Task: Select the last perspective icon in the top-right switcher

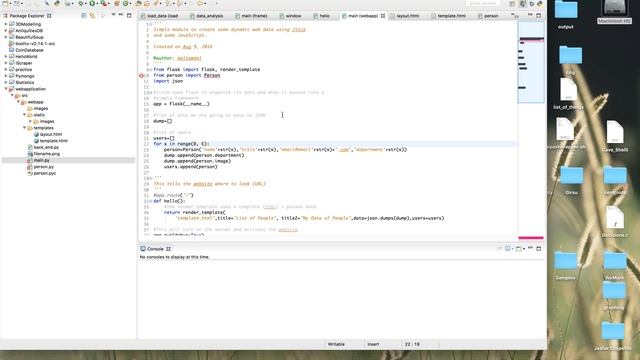Action: pos(539,4)
